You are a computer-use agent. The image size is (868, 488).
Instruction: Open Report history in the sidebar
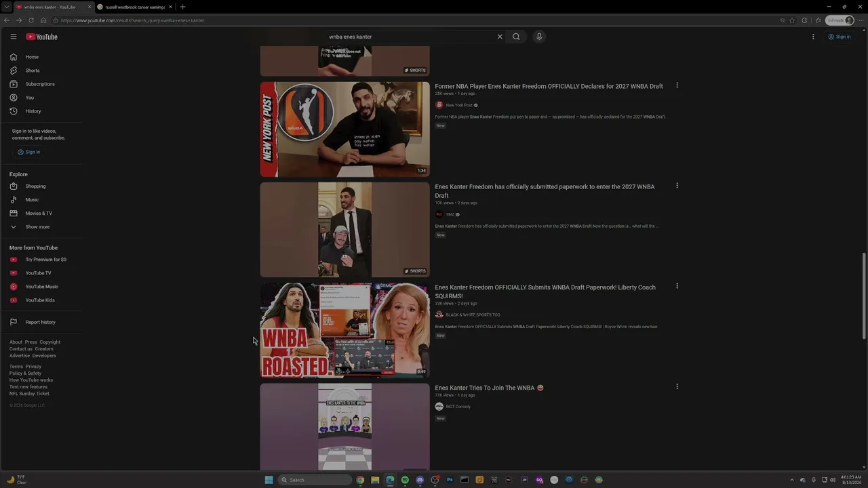tap(41, 322)
